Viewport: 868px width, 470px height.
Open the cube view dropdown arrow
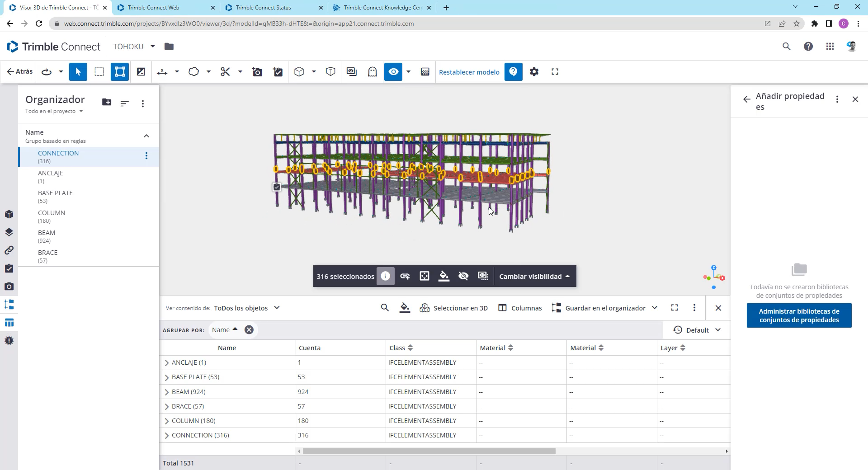[x=314, y=72]
